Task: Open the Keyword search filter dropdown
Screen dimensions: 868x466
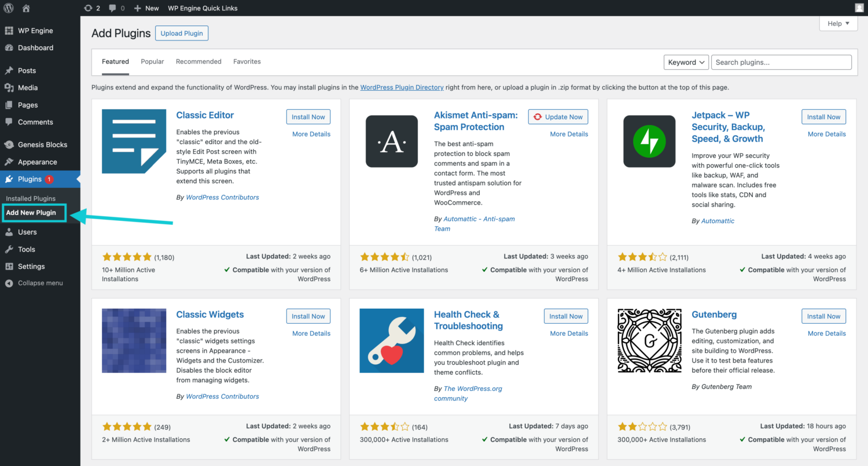Action: 686,62
